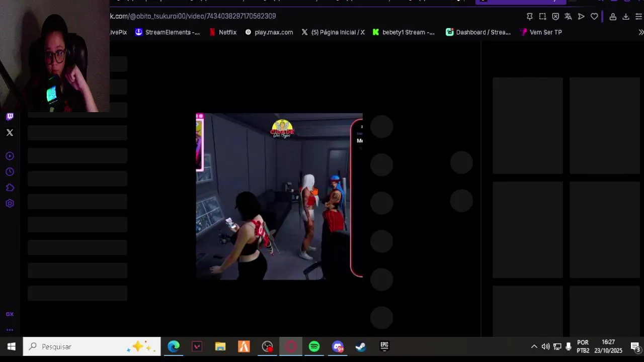Launch Microsoft Edge from taskbar

click(x=174, y=346)
